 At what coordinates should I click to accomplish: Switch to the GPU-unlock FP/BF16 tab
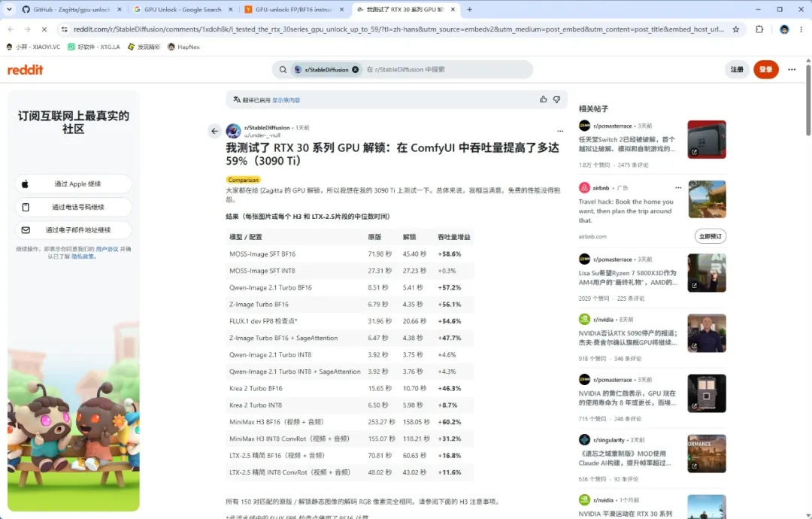tap(294, 9)
